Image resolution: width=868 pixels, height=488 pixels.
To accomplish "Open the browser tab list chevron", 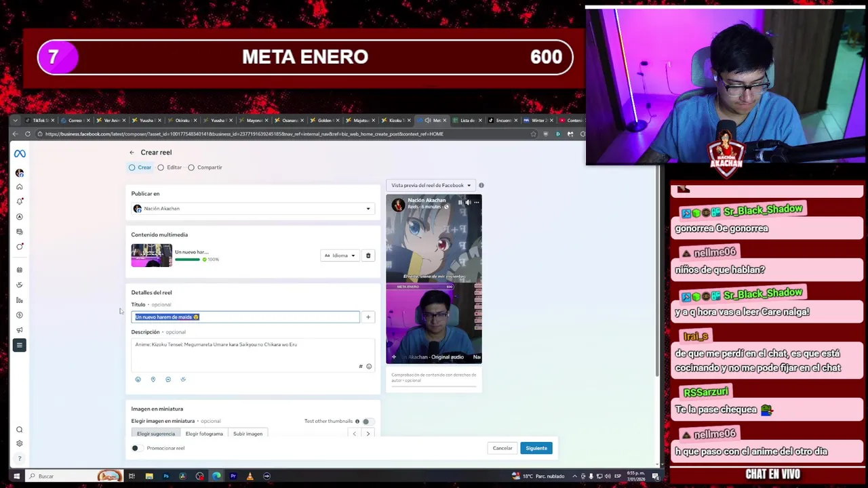I will tap(15, 120).
